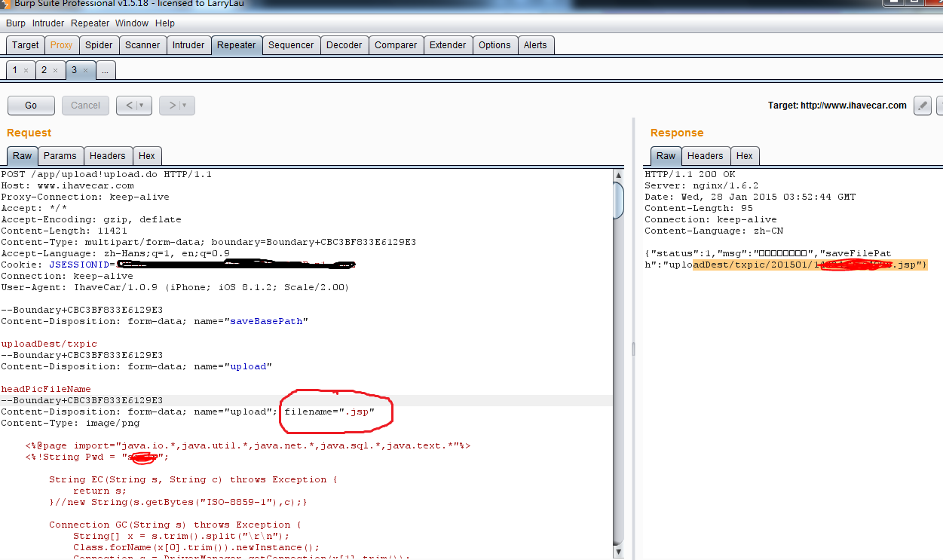This screenshot has height=560, width=943.
Task: Click the User-Agent header line
Action: point(175,287)
